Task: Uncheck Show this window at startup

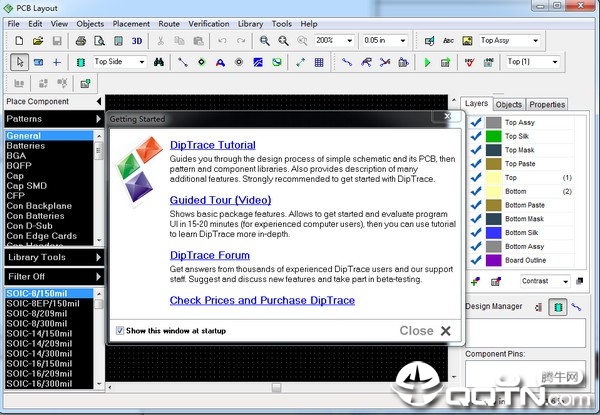Action: [120, 330]
